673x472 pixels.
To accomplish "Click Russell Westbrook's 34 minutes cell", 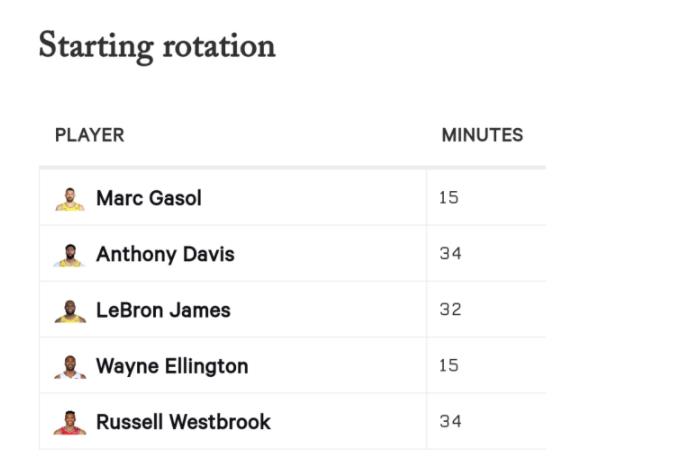I will click(486, 421).
